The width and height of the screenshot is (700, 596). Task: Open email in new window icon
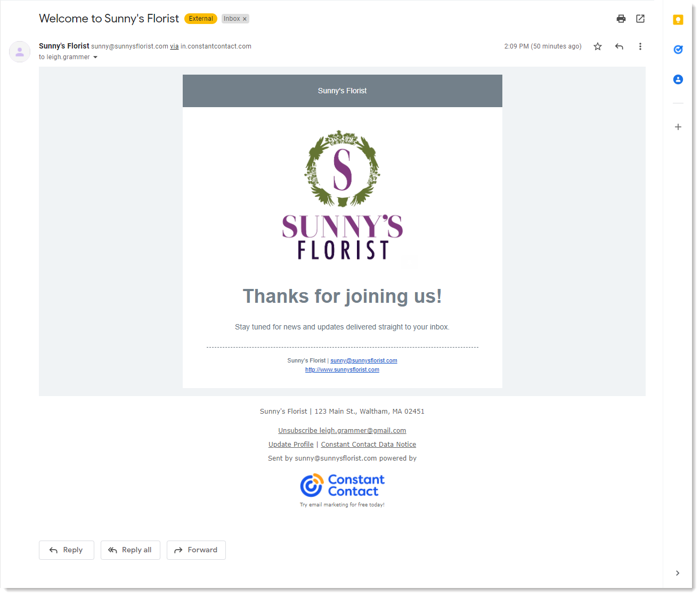coord(640,19)
